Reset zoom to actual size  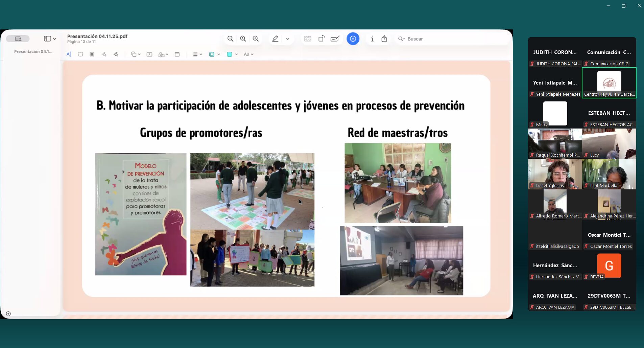[x=243, y=39]
